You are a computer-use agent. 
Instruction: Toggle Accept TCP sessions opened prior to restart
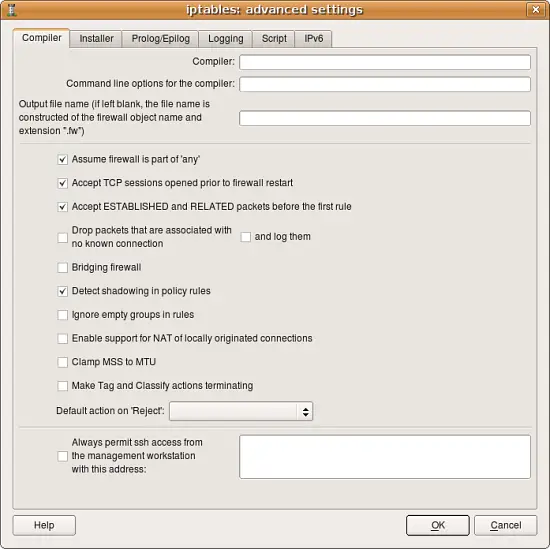[x=62, y=183]
